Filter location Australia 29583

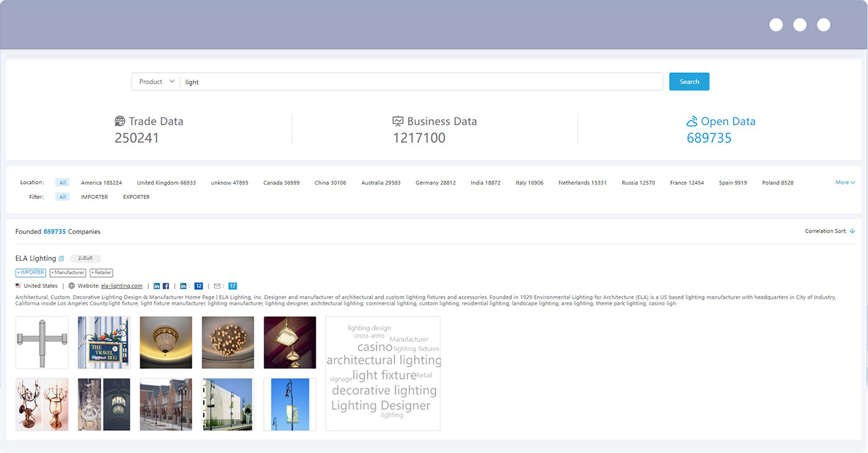click(380, 183)
